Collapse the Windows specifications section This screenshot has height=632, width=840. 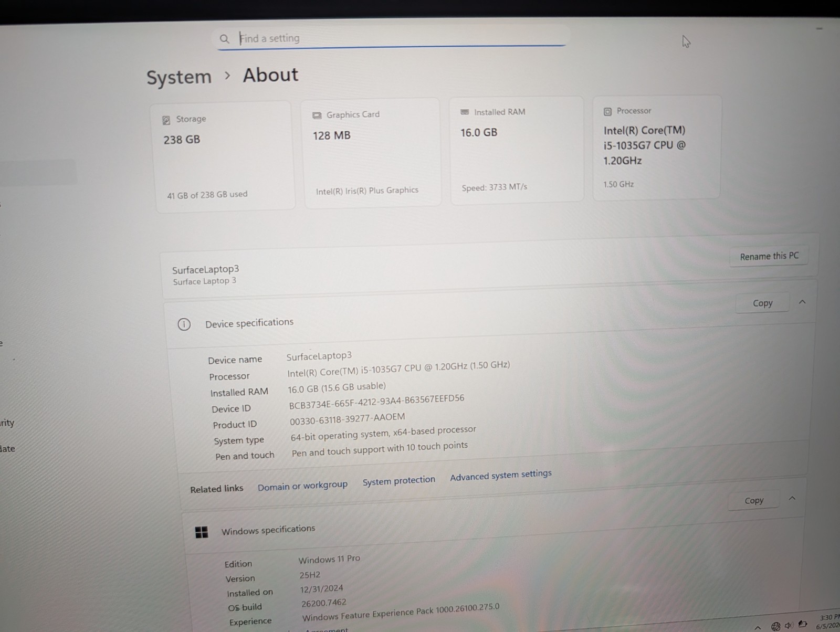(792, 498)
